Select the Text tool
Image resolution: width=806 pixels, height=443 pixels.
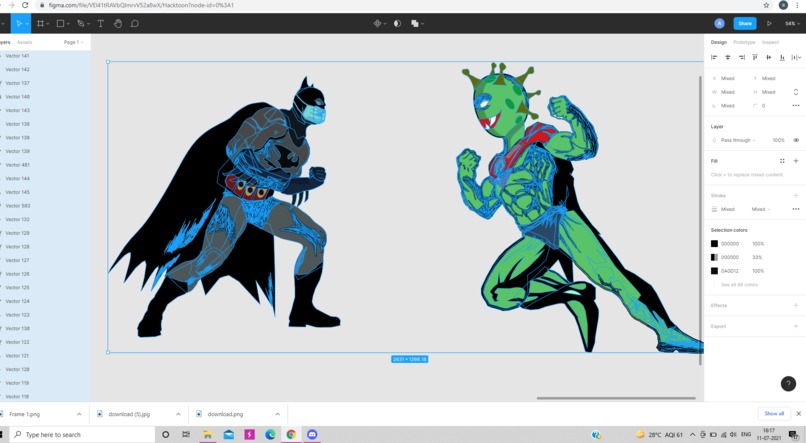tap(101, 24)
